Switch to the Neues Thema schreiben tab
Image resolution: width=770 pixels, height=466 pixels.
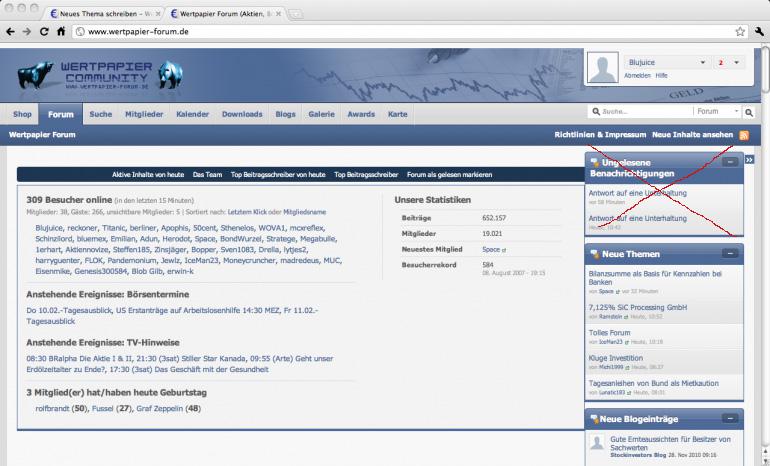(104, 14)
